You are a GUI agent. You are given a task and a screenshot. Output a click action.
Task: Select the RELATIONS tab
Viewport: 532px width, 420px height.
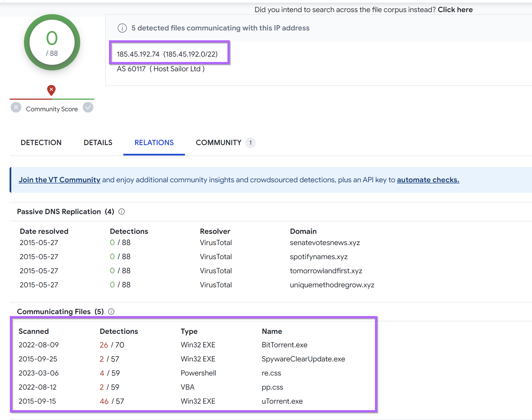point(154,143)
